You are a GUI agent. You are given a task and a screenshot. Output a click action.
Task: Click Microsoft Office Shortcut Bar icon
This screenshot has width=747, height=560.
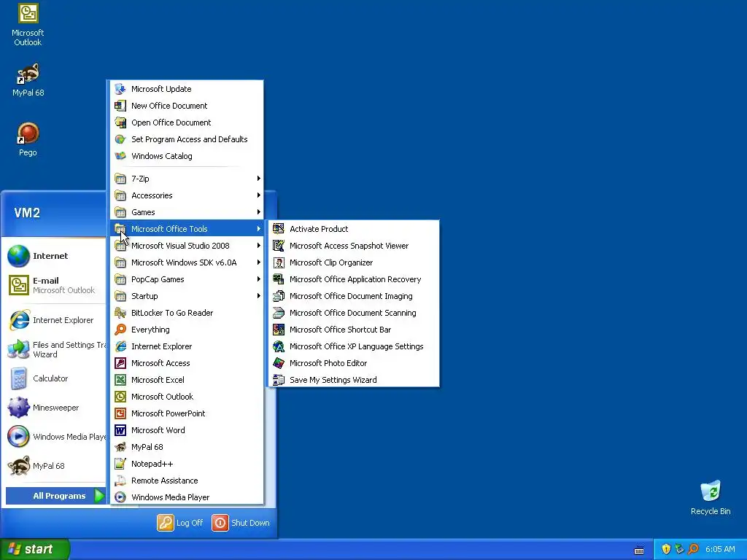pyautogui.click(x=279, y=330)
